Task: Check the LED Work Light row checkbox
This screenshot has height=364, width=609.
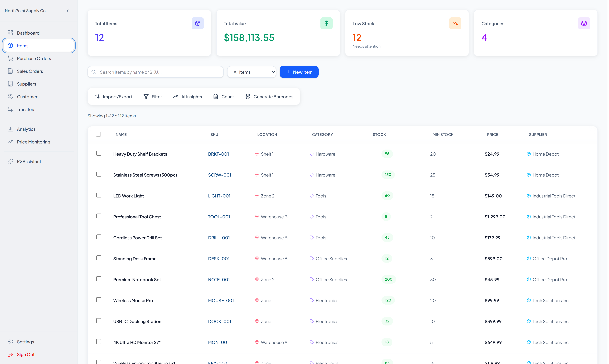Action: (x=99, y=195)
